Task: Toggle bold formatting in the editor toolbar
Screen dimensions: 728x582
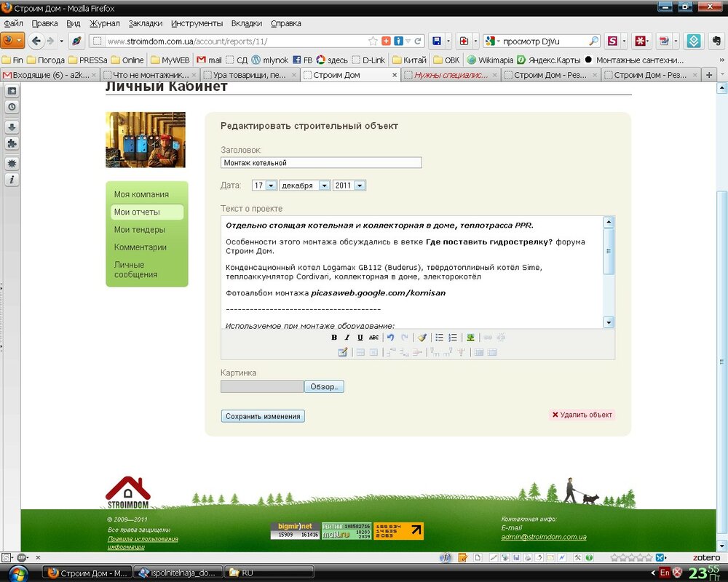Action: [334, 338]
